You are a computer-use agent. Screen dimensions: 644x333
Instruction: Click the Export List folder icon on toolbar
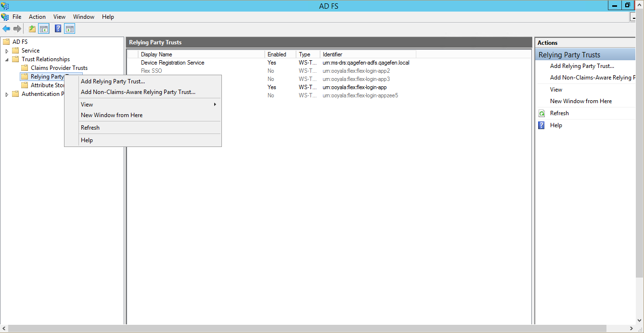click(31, 28)
